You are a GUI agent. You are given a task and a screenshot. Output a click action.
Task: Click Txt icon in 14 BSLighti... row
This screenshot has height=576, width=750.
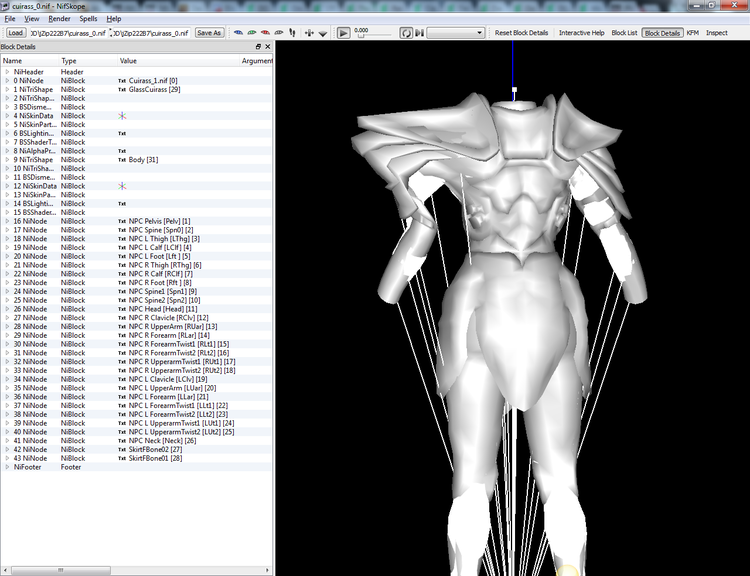coord(122,203)
